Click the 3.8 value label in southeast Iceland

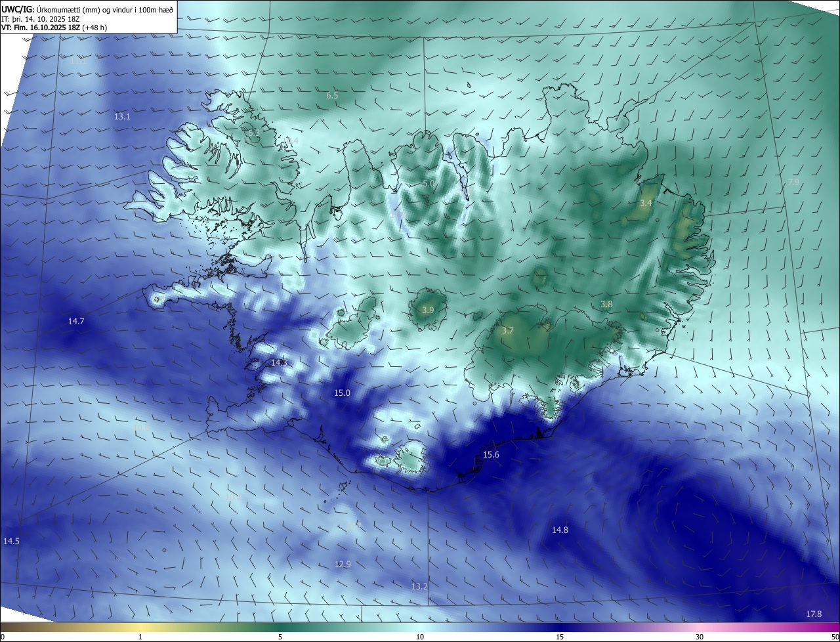tap(606, 304)
